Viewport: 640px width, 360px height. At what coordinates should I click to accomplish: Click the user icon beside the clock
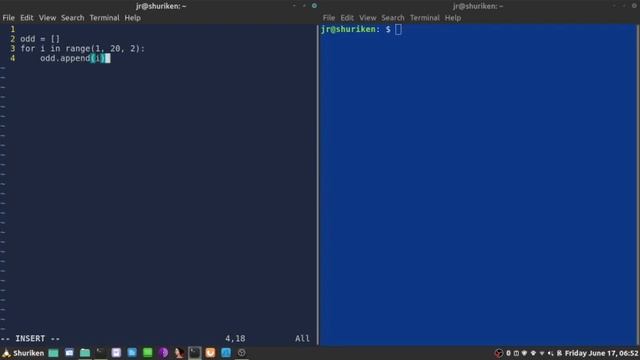tap(559, 353)
